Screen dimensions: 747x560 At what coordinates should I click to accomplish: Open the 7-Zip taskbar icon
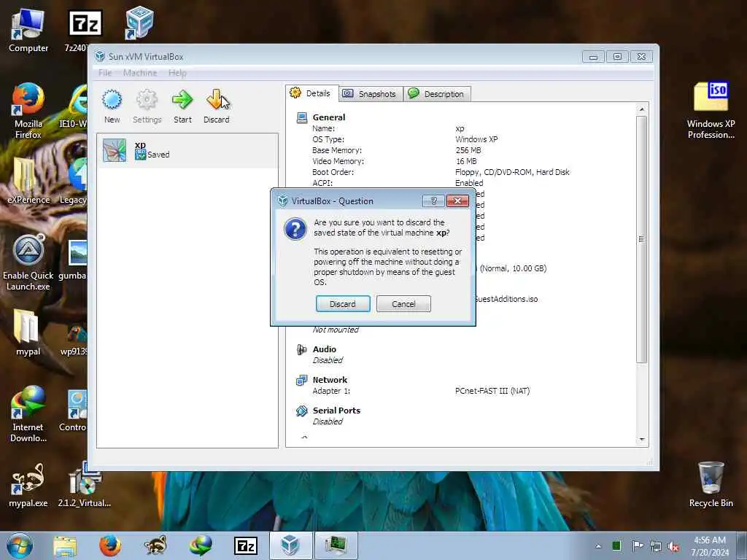[x=246, y=546]
